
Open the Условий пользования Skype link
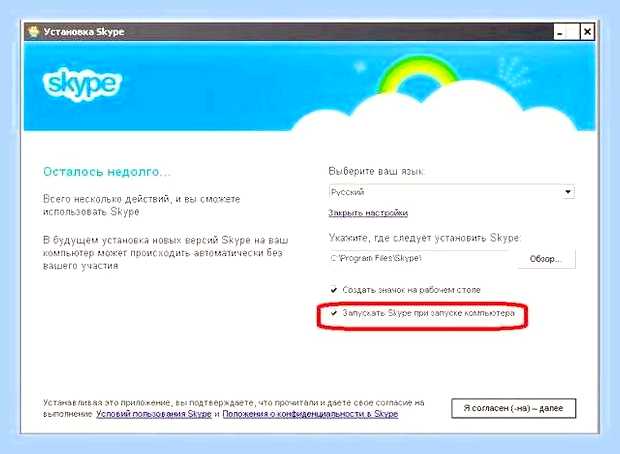pyautogui.click(x=154, y=414)
